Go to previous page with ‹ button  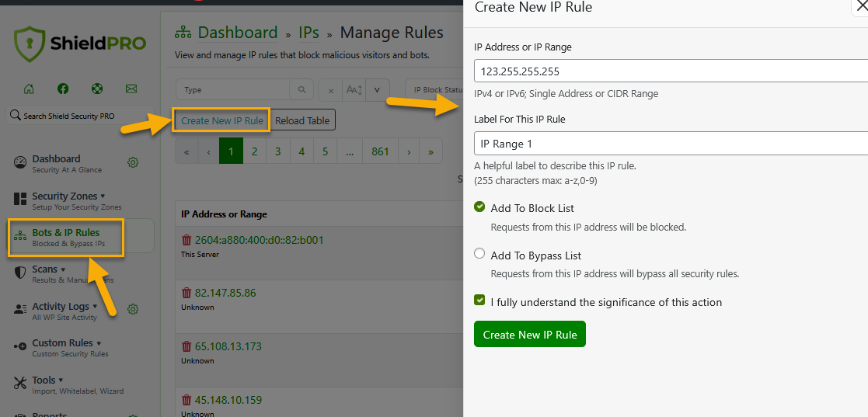209,151
